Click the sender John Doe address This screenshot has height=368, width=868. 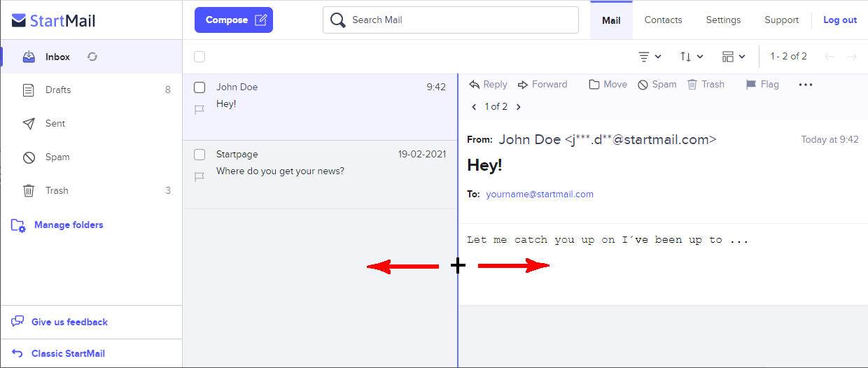point(608,139)
